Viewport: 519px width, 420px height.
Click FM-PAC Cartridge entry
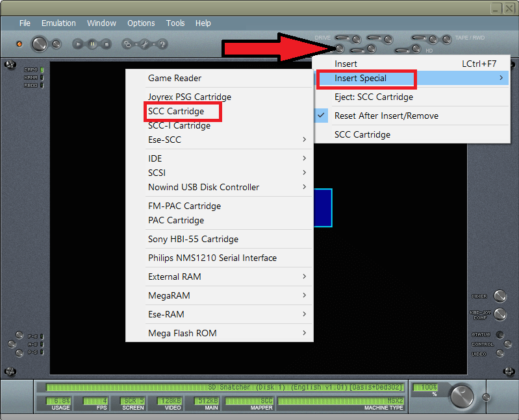tap(184, 206)
